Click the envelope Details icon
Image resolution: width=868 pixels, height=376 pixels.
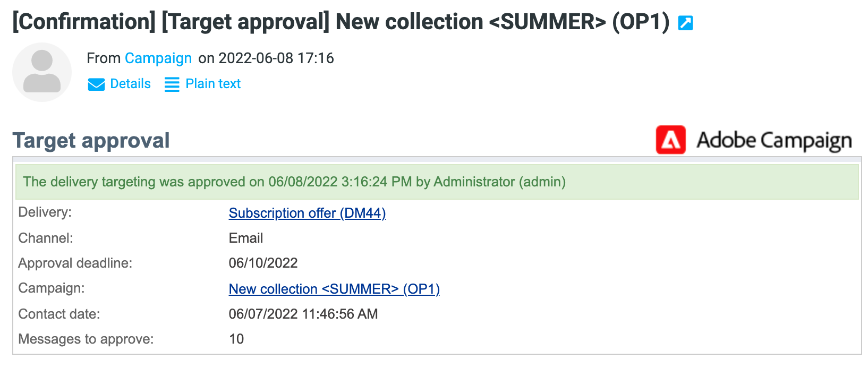[96, 84]
